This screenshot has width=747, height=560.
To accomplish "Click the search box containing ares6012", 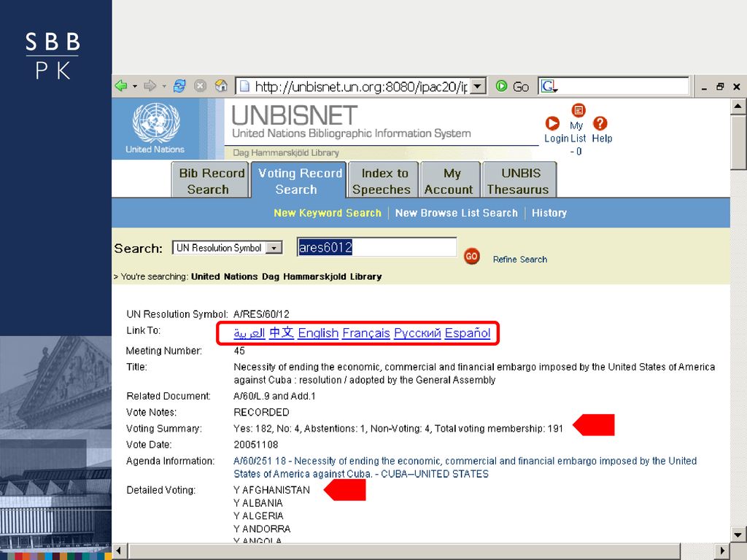I will click(x=377, y=247).
